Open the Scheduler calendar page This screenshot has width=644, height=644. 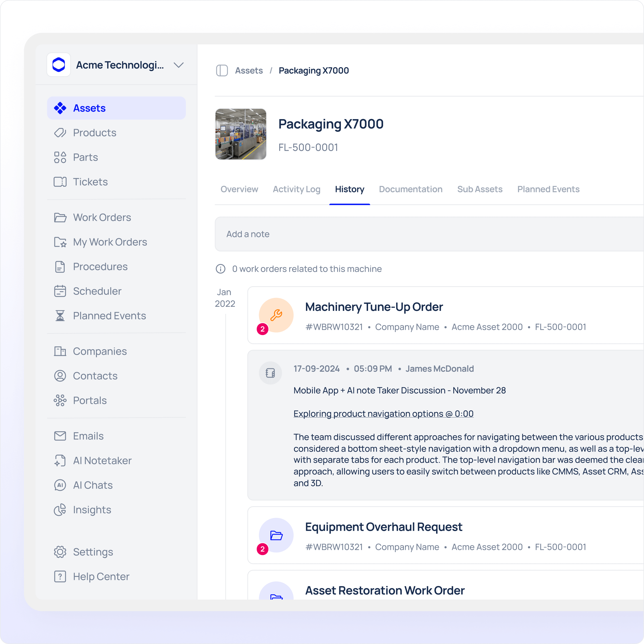(97, 291)
